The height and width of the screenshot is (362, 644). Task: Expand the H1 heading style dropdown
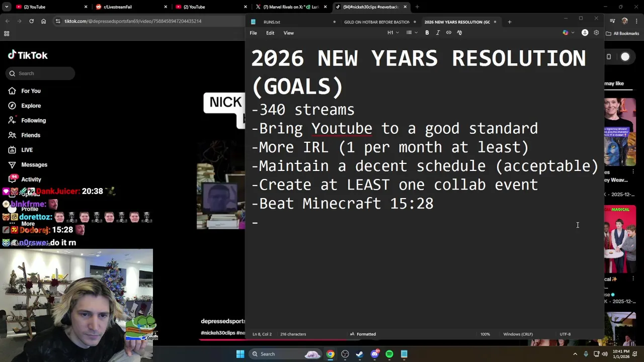point(393,33)
